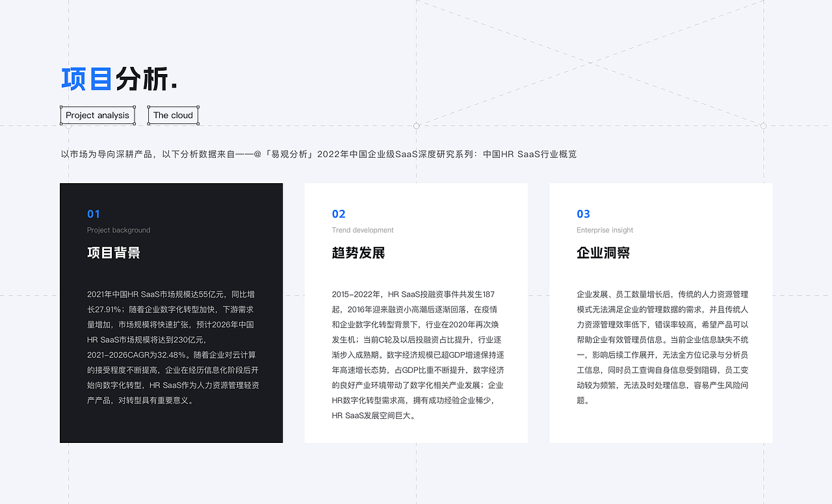Click the 企业洞察 card title
Screen dimensions: 832x504
(603, 253)
